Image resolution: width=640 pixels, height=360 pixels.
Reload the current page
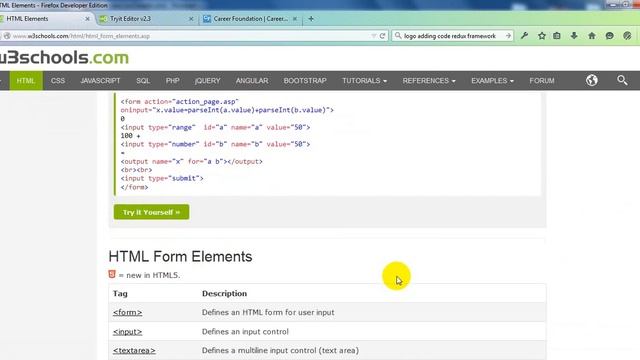382,36
